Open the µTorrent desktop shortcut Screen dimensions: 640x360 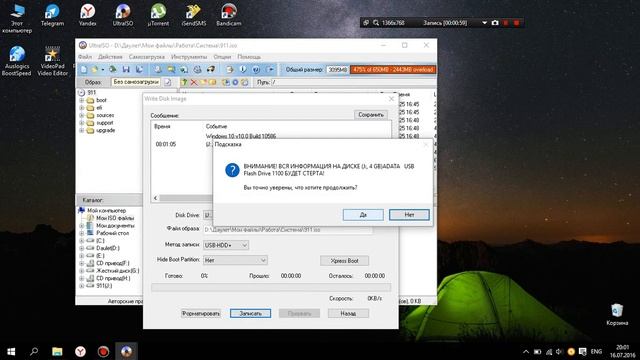[x=158, y=16]
